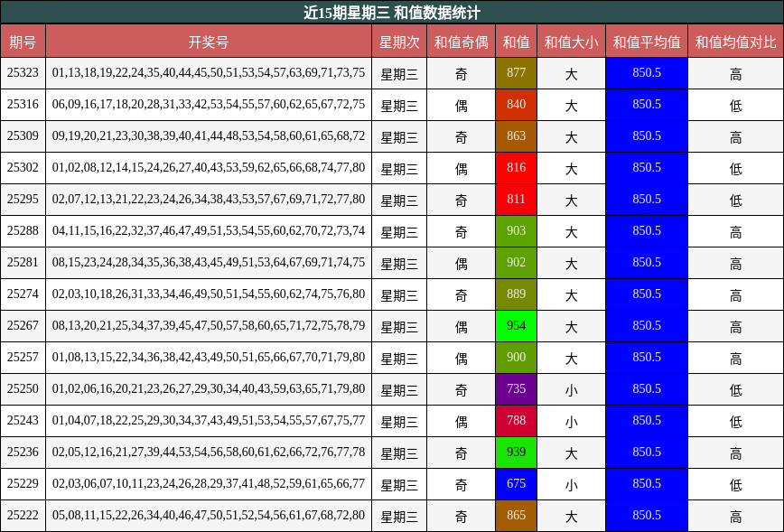Click the 高 cell in row 25236

[734, 453]
